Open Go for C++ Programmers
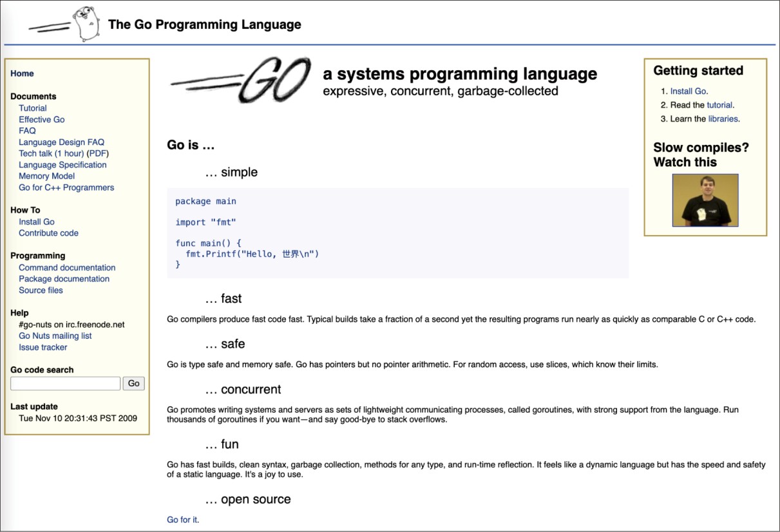780x532 pixels. click(x=66, y=187)
